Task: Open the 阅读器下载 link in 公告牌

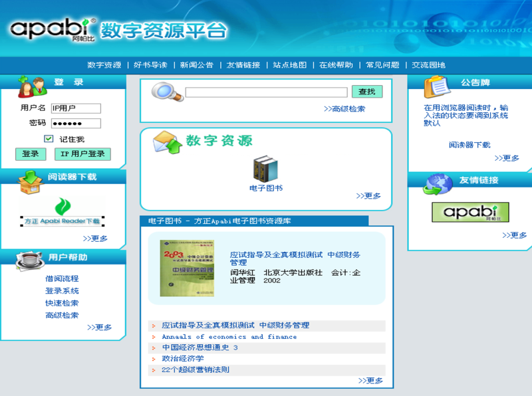Action: coord(469,145)
